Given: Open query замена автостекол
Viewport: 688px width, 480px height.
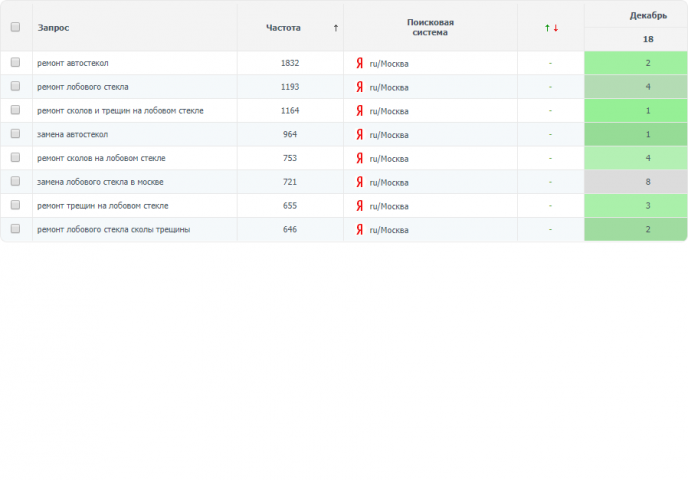Looking at the screenshot, I should tap(72, 134).
